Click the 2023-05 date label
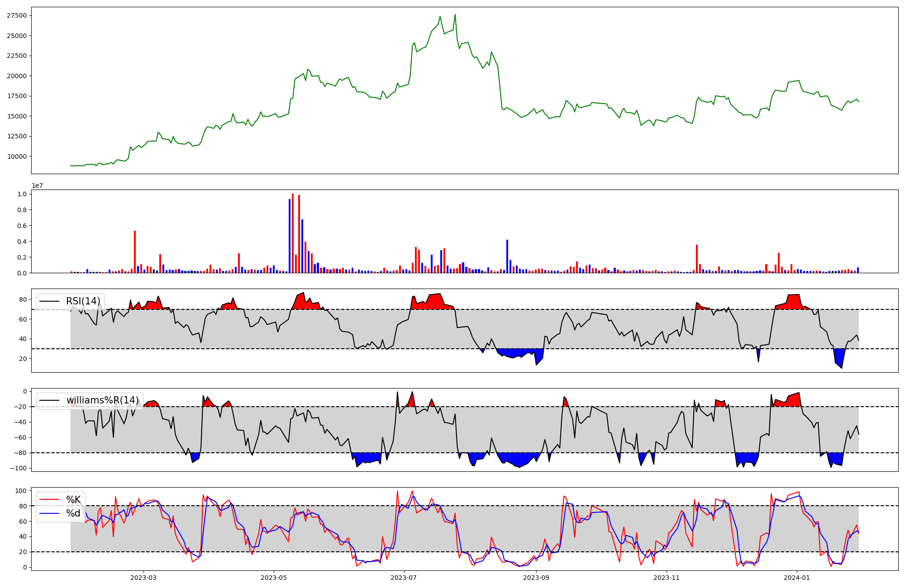The height and width of the screenshot is (588, 905). tap(273, 578)
